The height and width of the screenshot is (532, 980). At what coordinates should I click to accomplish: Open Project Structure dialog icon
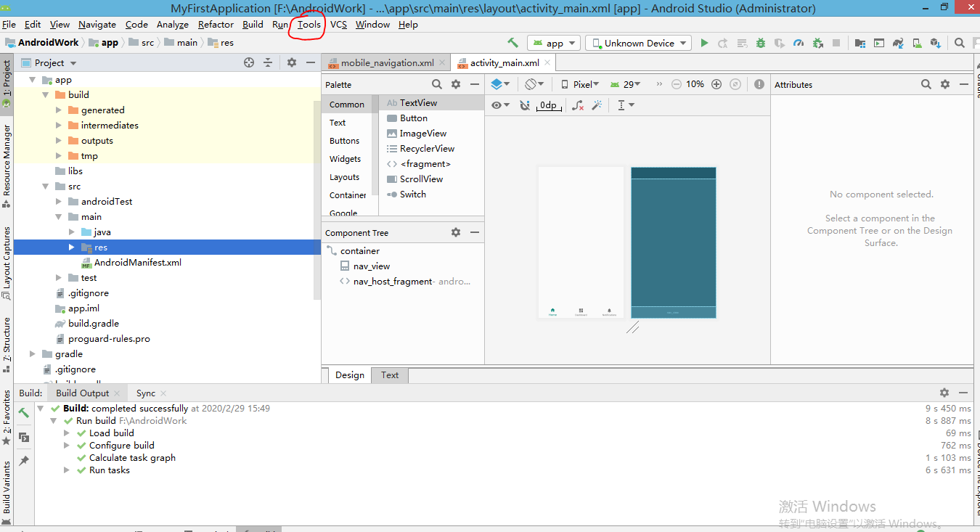click(860, 43)
